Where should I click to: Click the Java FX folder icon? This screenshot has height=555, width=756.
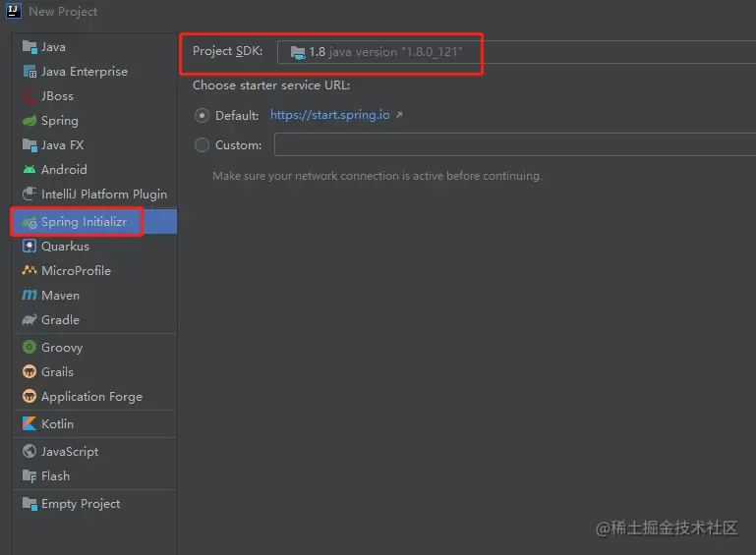29,145
